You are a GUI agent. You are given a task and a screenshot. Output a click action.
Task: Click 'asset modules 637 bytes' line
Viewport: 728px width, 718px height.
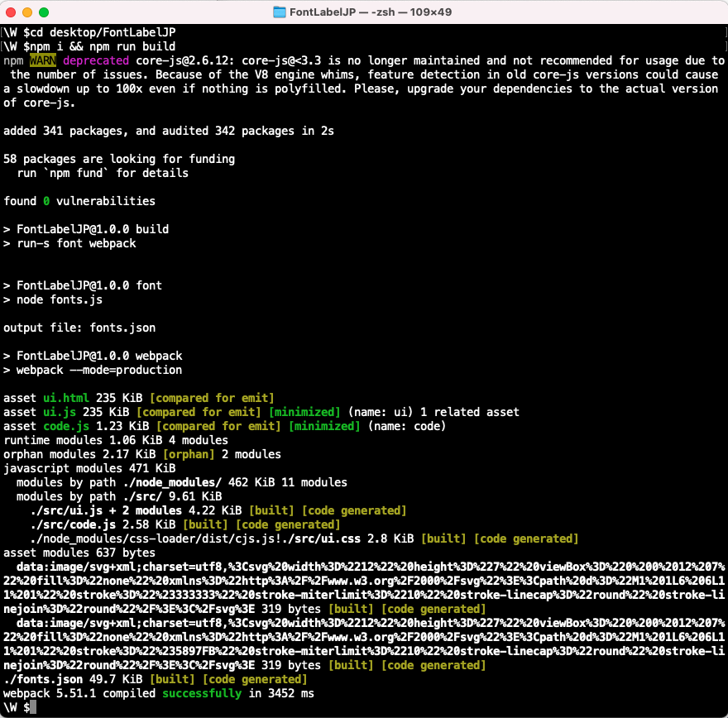click(79, 553)
